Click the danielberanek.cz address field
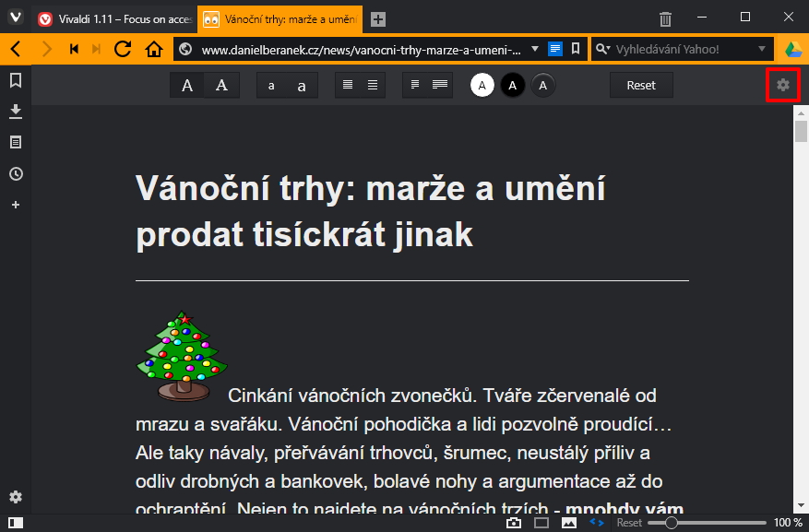Screen dimensions: 809x532 [362, 50]
